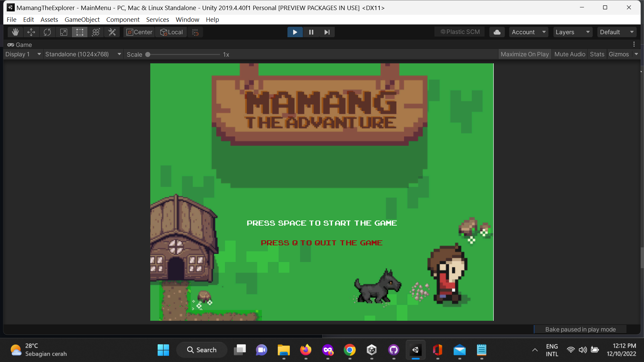Toggle Mute Audio
The width and height of the screenshot is (644, 362).
[570, 54]
